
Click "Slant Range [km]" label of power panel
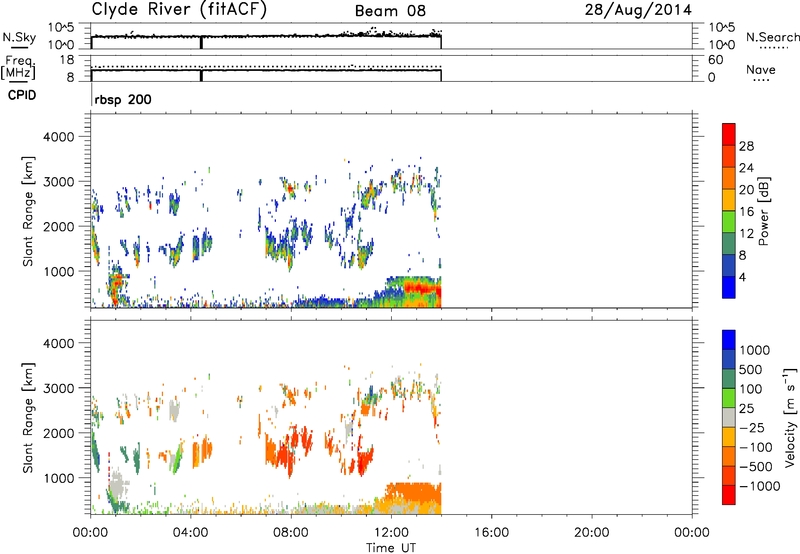coord(28,211)
